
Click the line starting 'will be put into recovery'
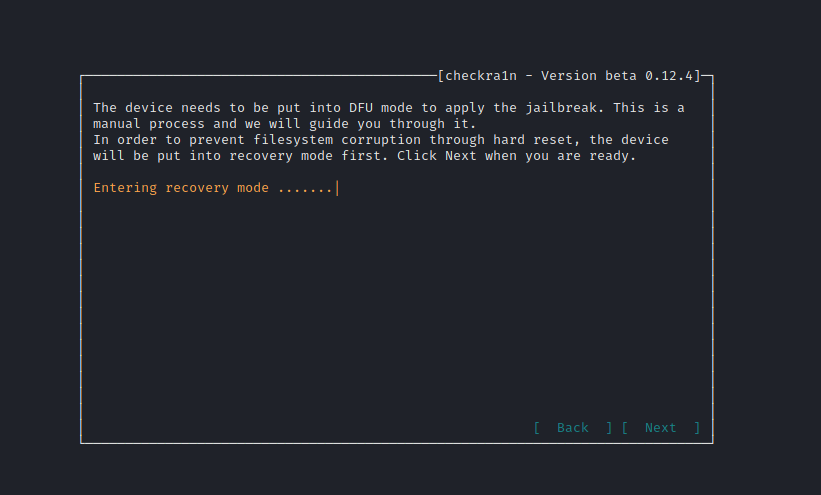[x=364, y=156]
